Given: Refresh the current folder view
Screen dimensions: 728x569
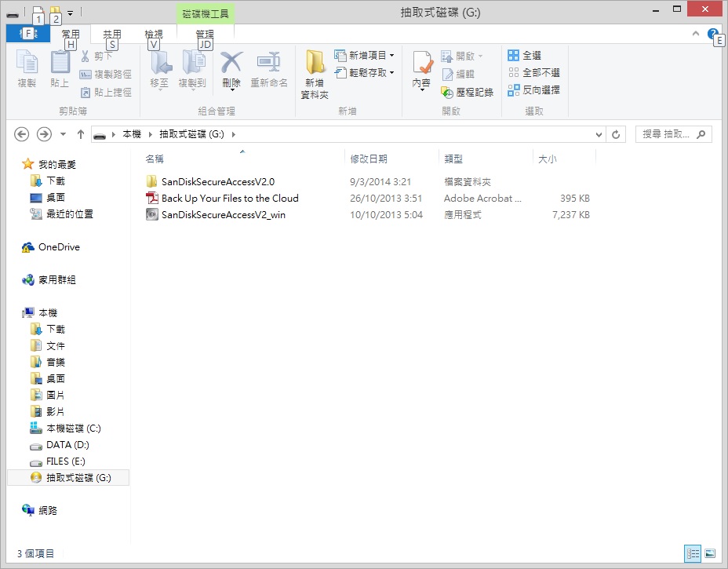Looking at the screenshot, I should pyautogui.click(x=616, y=134).
